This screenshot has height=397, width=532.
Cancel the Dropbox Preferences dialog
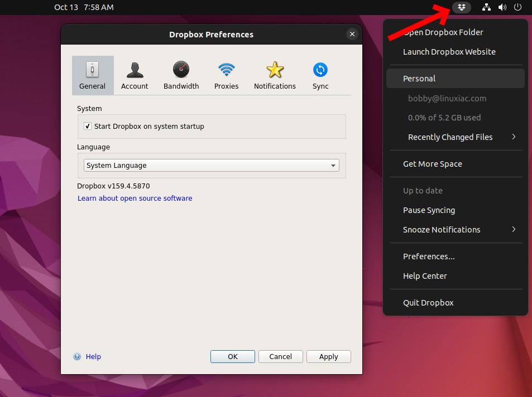tap(281, 357)
